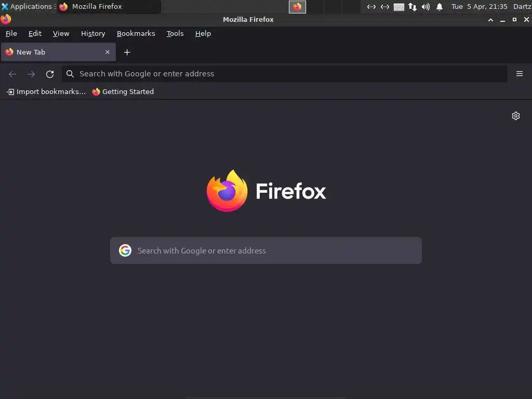Open the Edit menu
Image resolution: width=532 pixels, height=399 pixels.
[x=35, y=34]
